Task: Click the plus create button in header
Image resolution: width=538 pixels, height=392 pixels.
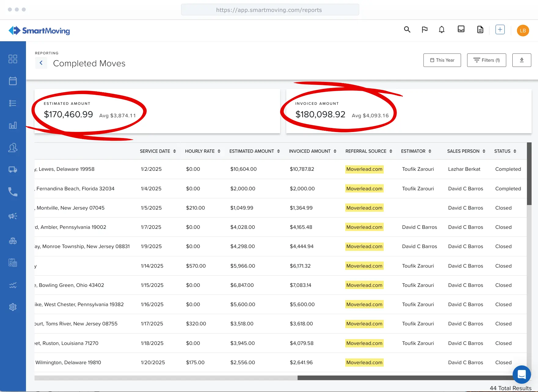Action: tap(500, 30)
